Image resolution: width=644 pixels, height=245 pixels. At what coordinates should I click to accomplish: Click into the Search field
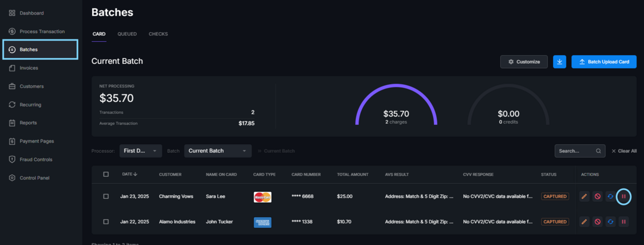pos(576,151)
